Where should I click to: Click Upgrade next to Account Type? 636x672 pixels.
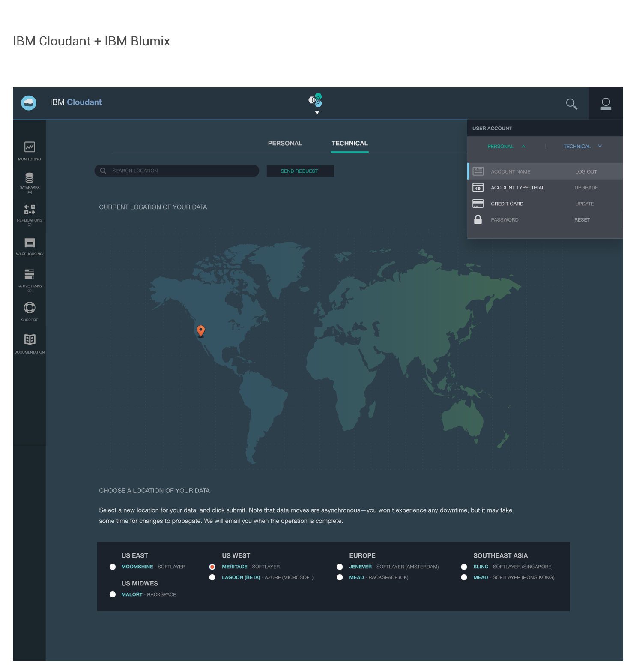pyautogui.click(x=586, y=188)
